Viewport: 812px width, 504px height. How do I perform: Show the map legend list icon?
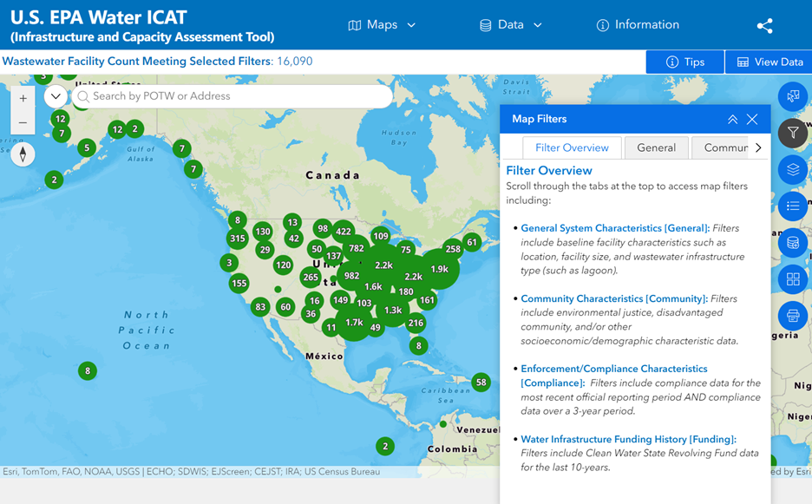coord(792,206)
